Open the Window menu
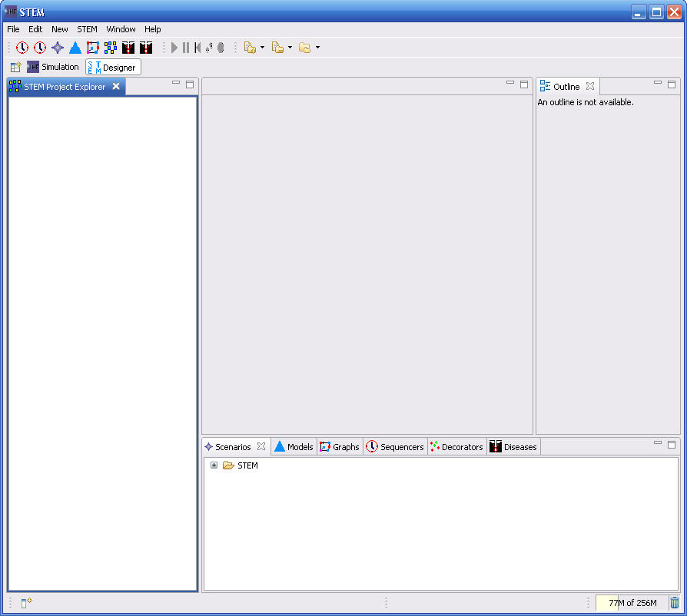 [121, 29]
